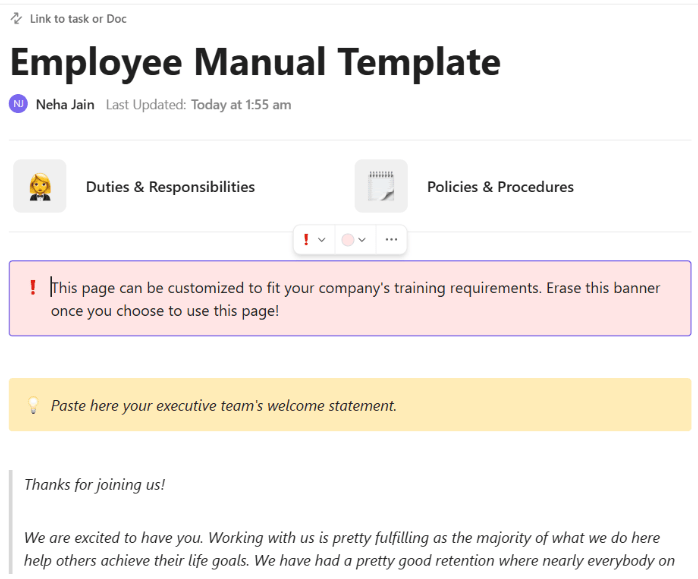This screenshot has width=698, height=579.
Task: Click the pink banner color swatch
Action: pos(348,240)
